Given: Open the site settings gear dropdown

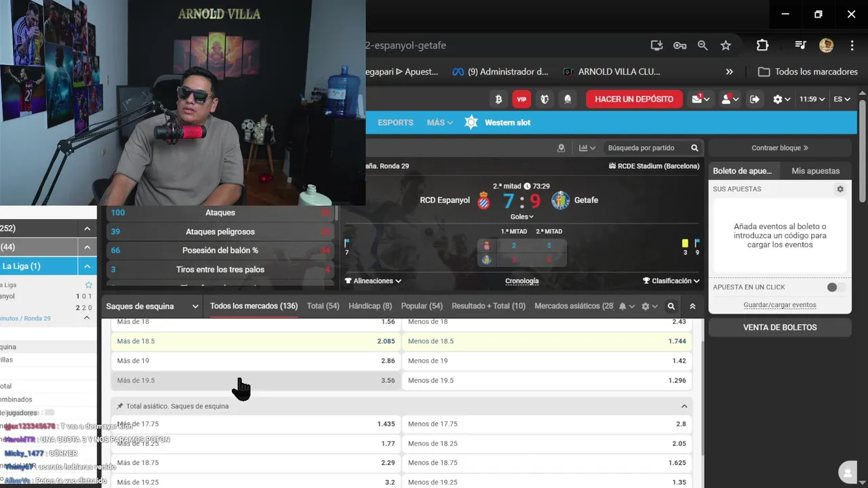Looking at the screenshot, I should pos(782,99).
